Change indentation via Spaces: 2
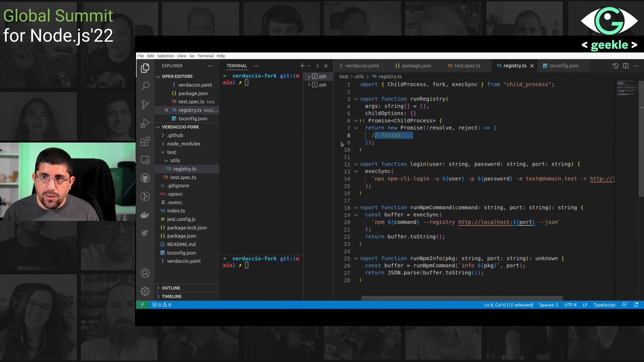 click(549, 305)
